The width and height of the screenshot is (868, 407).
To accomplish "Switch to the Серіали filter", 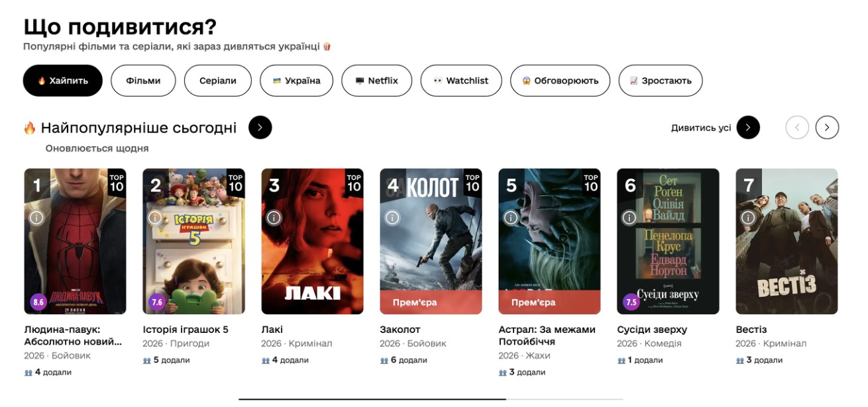I will 218,81.
